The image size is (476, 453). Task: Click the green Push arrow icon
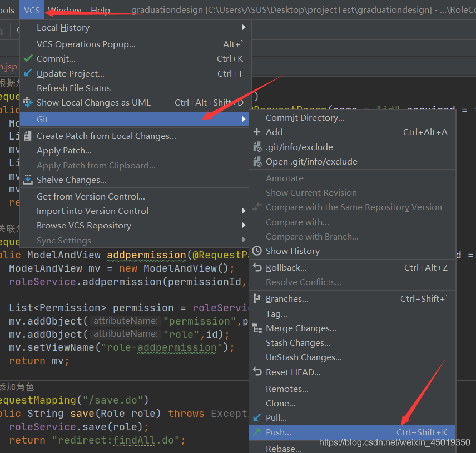tap(257, 432)
